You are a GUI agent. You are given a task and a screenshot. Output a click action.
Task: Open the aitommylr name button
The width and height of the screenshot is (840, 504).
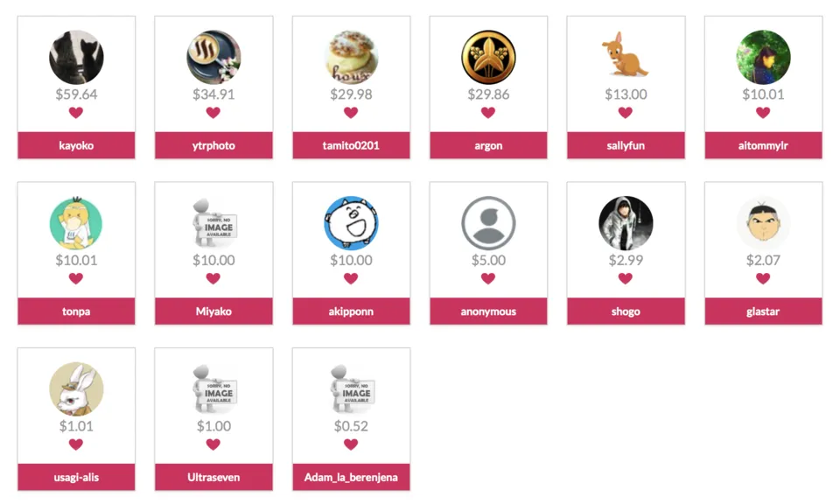(763, 145)
